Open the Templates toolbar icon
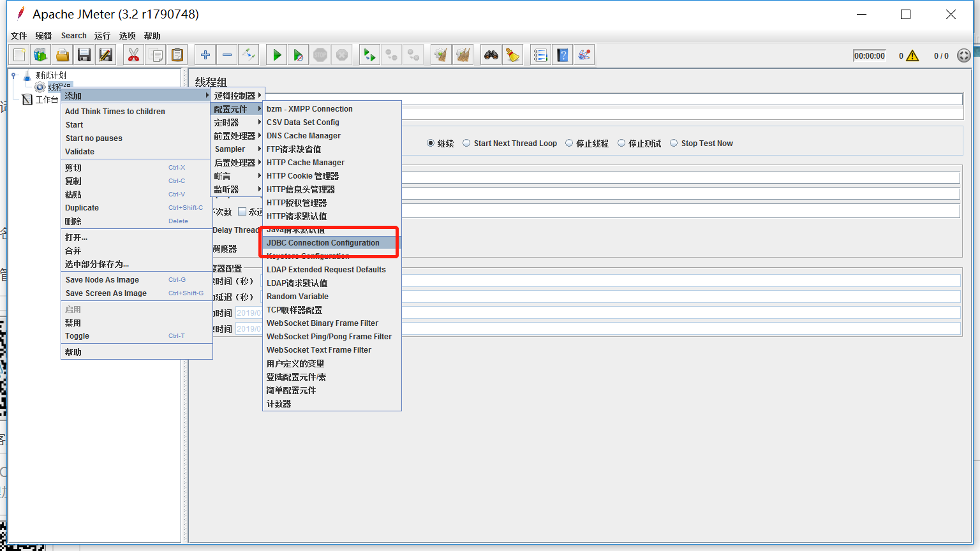The width and height of the screenshot is (980, 551). (41, 55)
